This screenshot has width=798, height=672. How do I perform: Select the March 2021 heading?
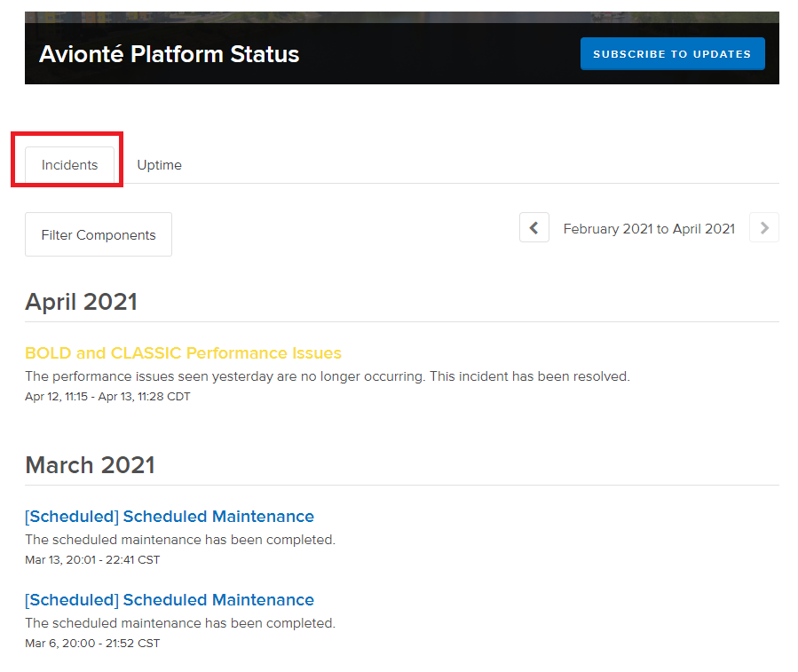(90, 465)
